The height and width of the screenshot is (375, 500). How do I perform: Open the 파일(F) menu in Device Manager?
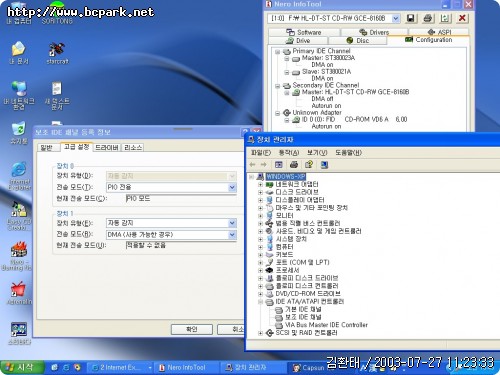261,153
